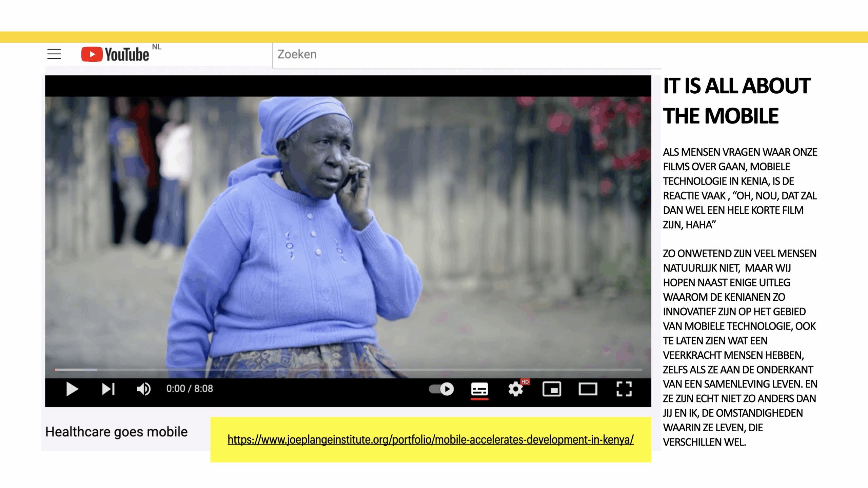Viewport: 868px width, 488px height.
Task: Toggle the autoplay switch
Action: pyautogui.click(x=441, y=389)
